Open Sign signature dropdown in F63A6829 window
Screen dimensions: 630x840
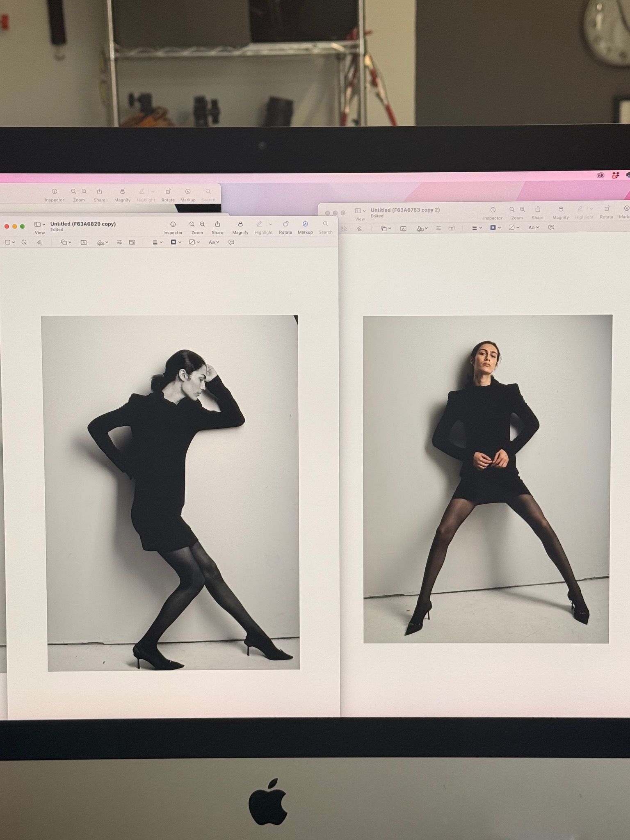pyautogui.click(x=103, y=242)
